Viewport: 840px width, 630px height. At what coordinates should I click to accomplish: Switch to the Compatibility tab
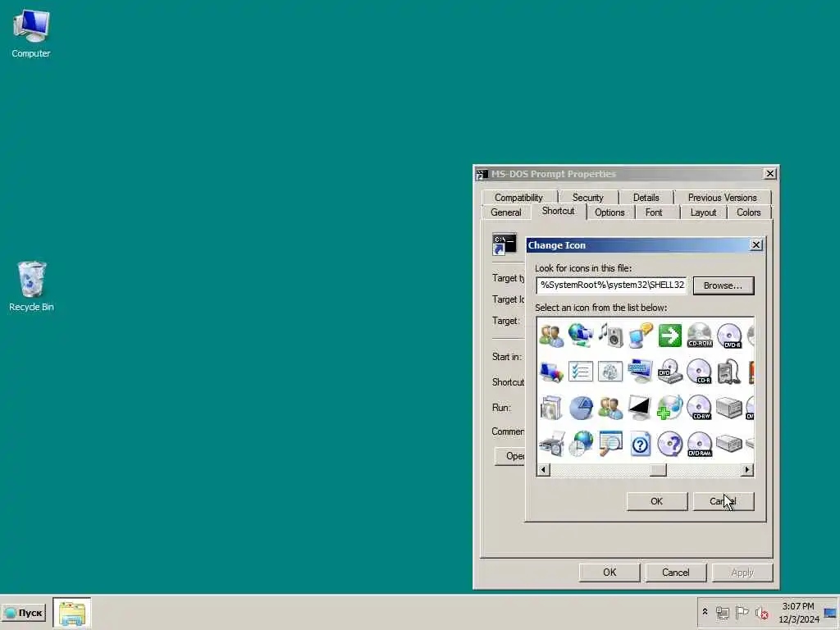(x=518, y=197)
